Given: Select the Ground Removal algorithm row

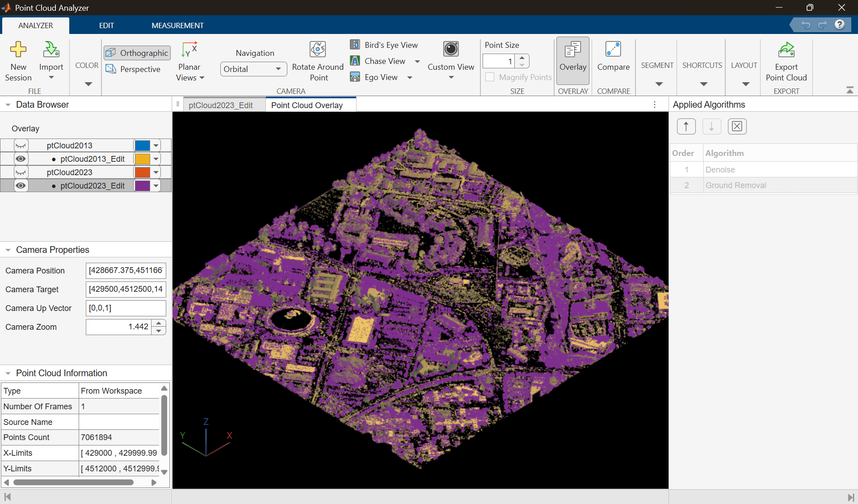Looking at the screenshot, I should (763, 185).
